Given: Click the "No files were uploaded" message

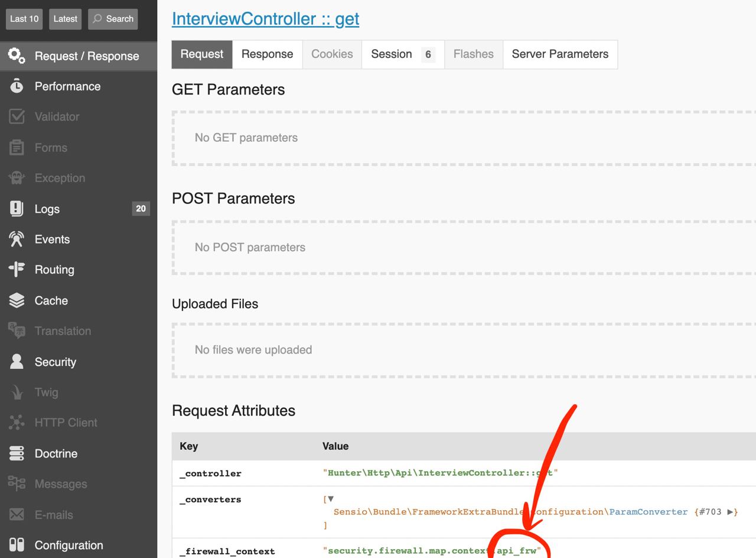Looking at the screenshot, I should [x=253, y=350].
